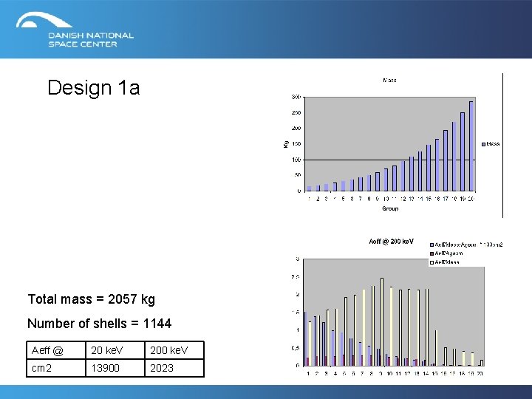532x399 pixels.
Task: Click the 'DANISH NATIONAL SPACE CENTER' text
Action: [x=91, y=40]
